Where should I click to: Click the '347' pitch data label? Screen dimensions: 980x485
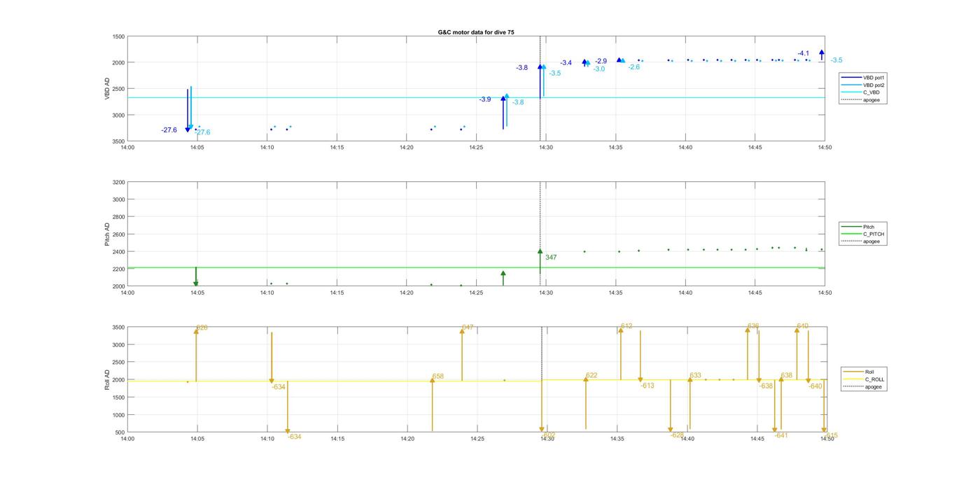[551, 258]
